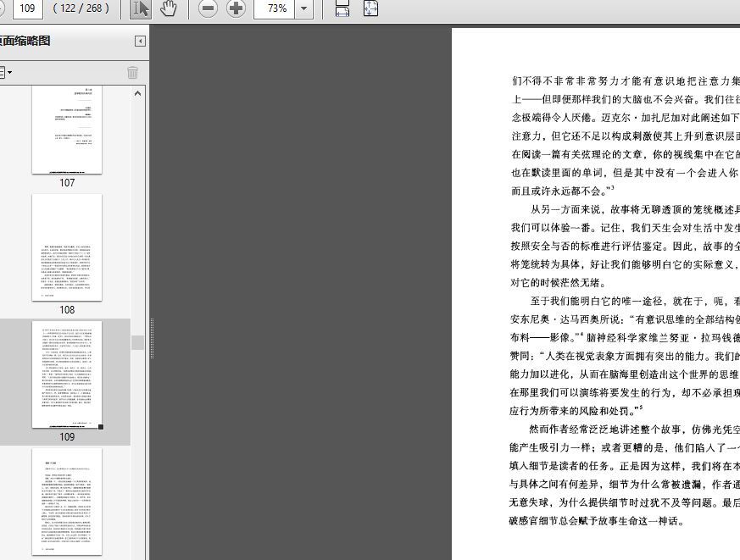Click the thumbnail scrollbar up arrow

(138, 93)
